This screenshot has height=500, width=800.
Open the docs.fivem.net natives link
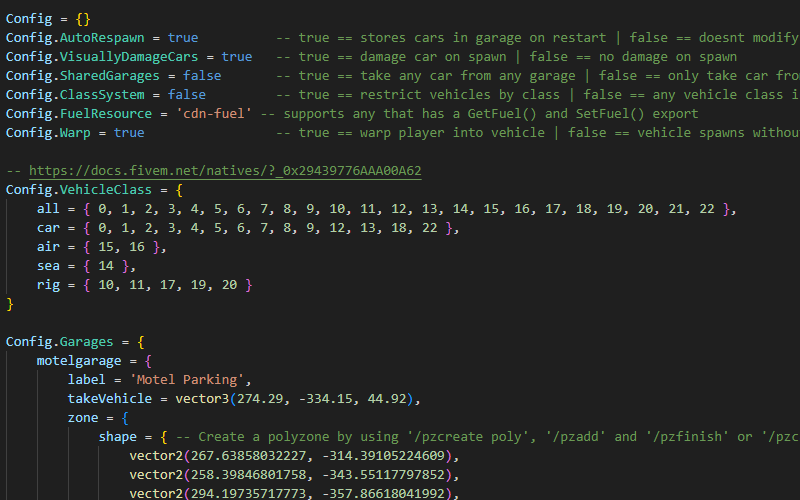click(225, 171)
